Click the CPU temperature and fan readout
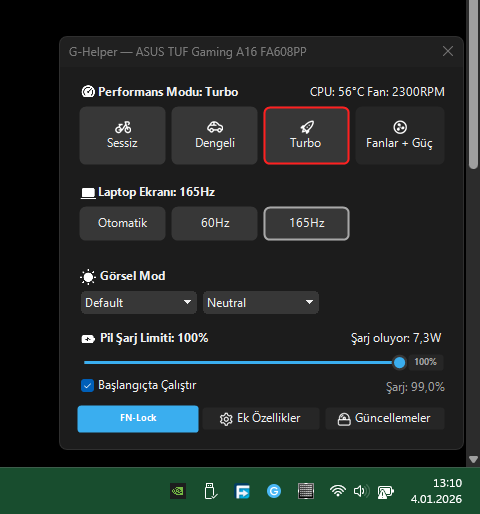The image size is (480, 514). 377,92
